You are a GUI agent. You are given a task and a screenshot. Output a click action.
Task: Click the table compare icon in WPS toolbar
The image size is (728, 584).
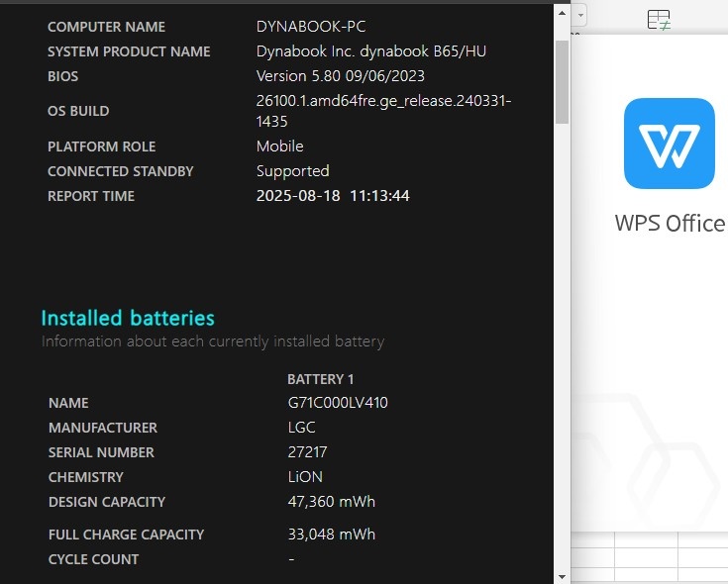tap(659, 20)
